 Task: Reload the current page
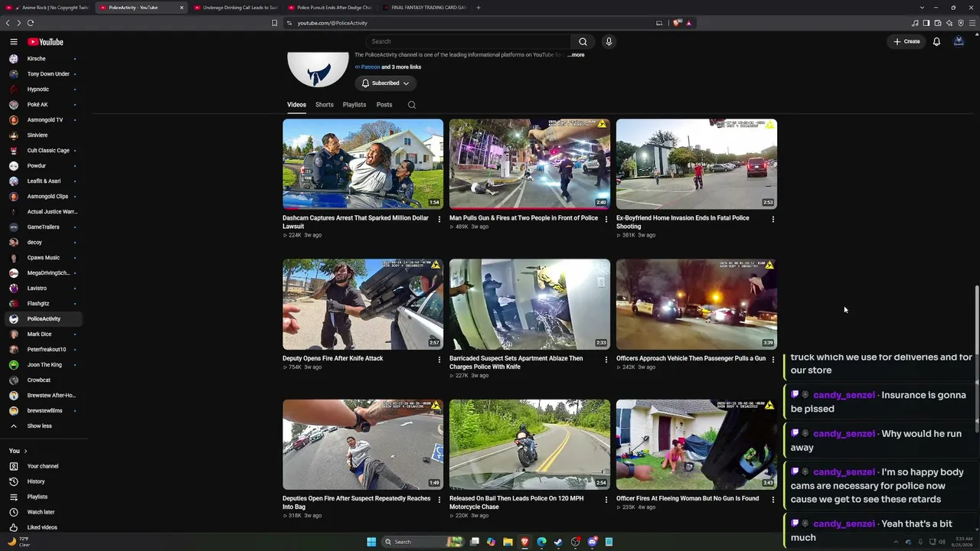tap(31, 23)
